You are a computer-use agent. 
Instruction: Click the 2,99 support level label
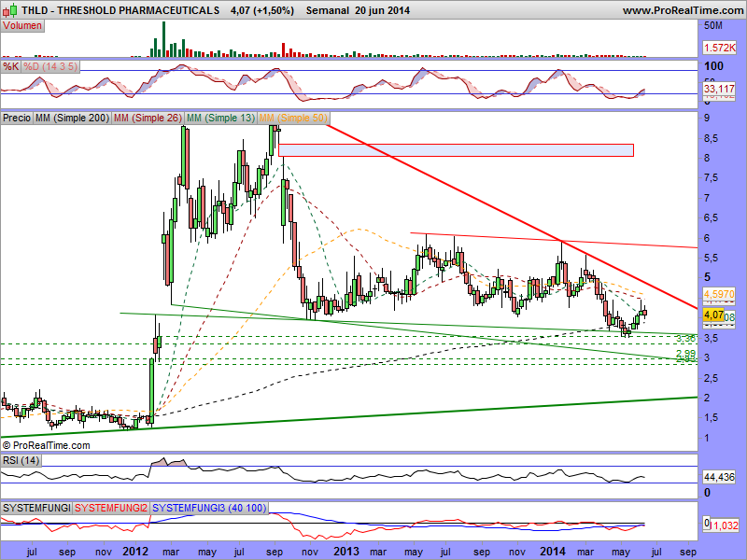[x=686, y=354]
